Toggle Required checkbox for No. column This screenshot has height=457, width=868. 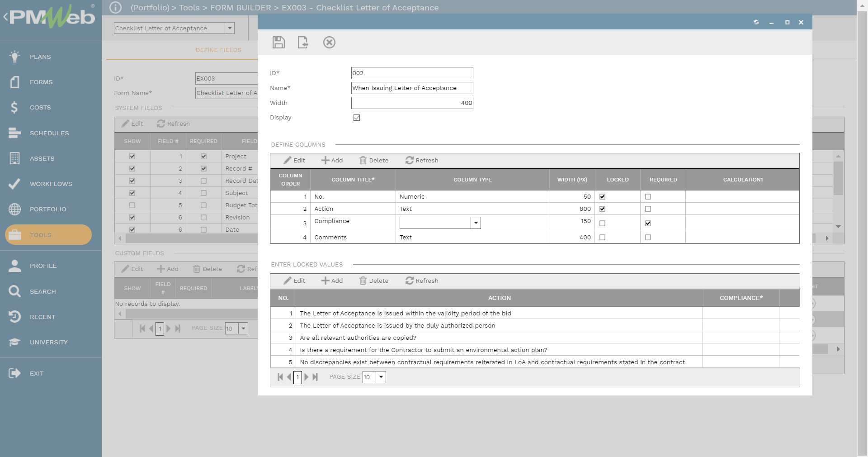[x=648, y=197]
